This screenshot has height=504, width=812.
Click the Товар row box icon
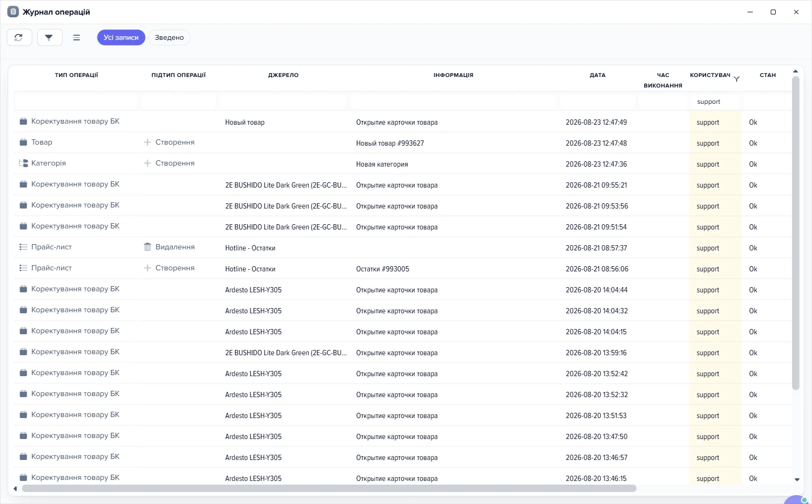[x=24, y=142]
